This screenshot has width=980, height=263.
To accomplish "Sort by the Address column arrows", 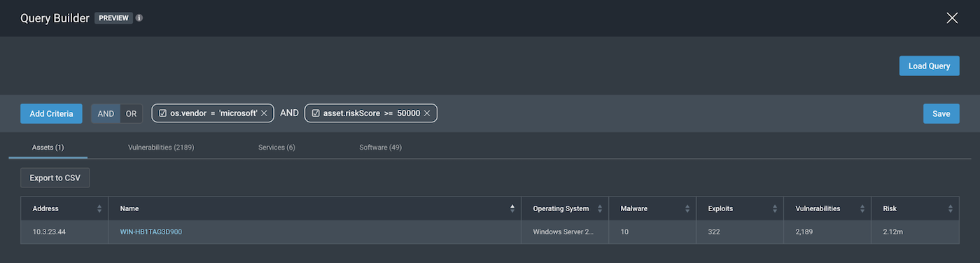I will [x=99, y=208].
